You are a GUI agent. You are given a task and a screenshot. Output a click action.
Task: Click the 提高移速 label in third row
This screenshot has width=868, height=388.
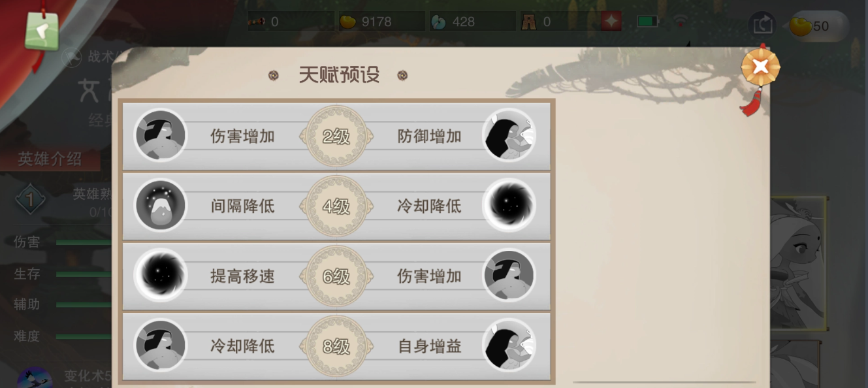[x=242, y=276]
